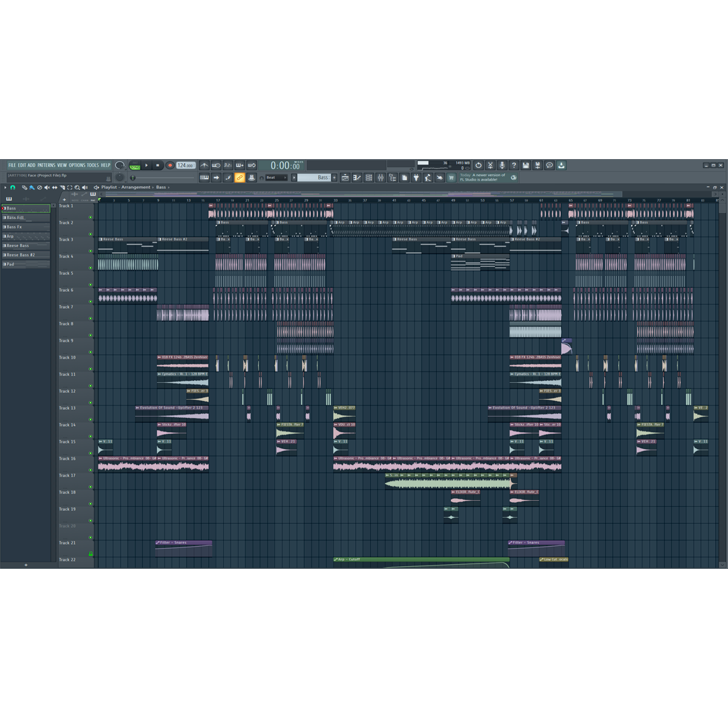Select the Reese Bass #2 pattern
Screen dimensions: 728x728
[x=26, y=255]
